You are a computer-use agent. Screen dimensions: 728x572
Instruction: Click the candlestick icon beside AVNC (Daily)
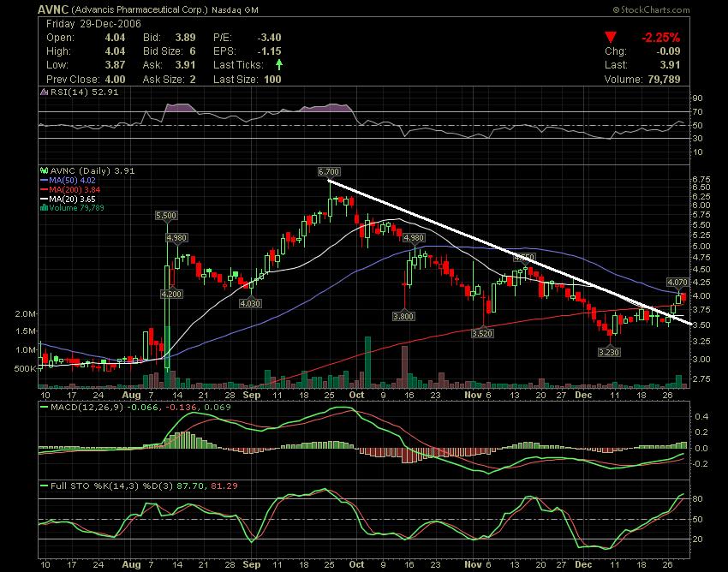45,171
